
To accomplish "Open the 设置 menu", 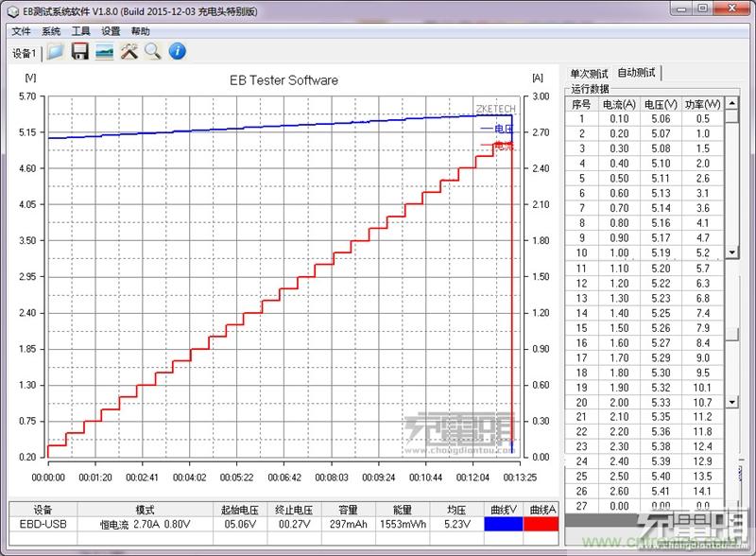I will pyautogui.click(x=111, y=31).
